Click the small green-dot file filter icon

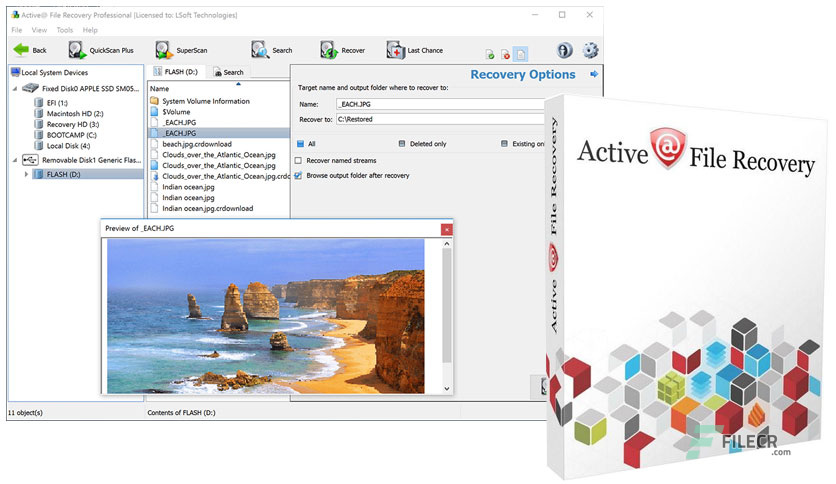coord(490,54)
